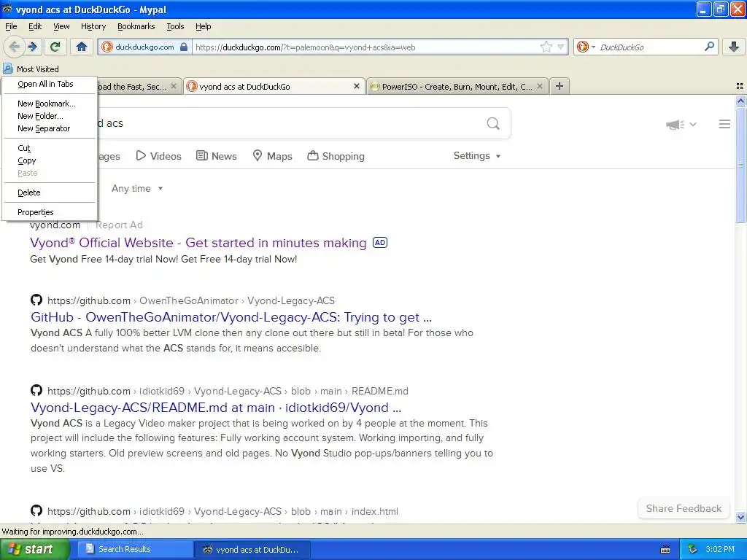Switch to the News search tab
Viewport: 747px width, 560px height.
(216, 156)
